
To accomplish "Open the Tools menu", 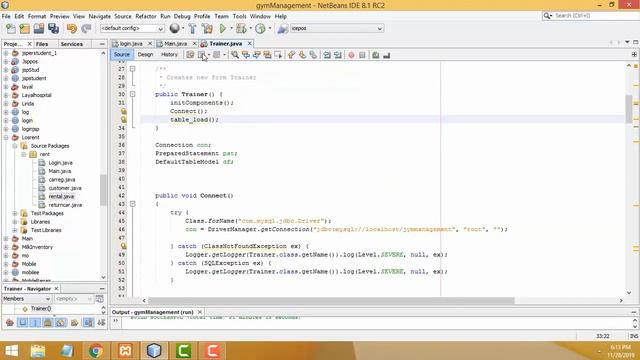I will (x=240, y=16).
